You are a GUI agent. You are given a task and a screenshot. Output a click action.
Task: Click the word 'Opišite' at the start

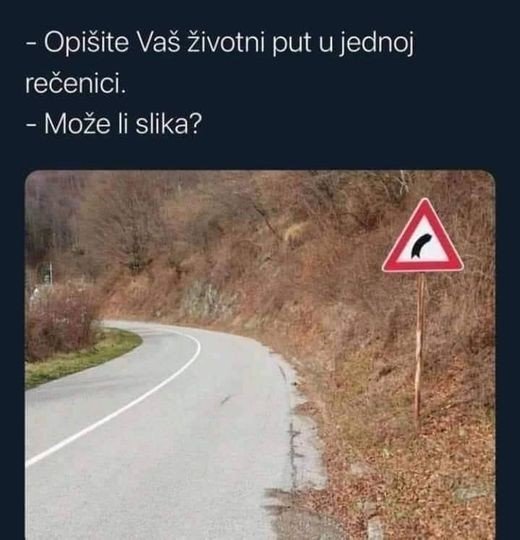[x=86, y=43]
